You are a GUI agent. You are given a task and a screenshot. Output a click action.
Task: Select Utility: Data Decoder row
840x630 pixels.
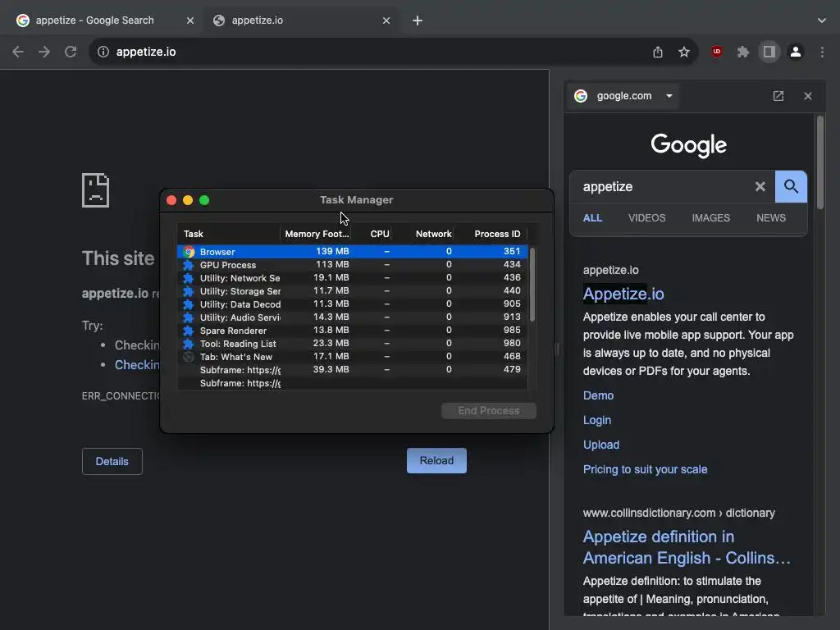coord(352,304)
